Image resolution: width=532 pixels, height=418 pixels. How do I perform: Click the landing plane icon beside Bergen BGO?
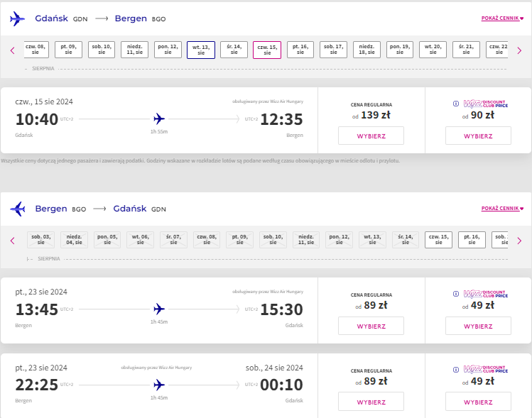pyautogui.click(x=18, y=209)
